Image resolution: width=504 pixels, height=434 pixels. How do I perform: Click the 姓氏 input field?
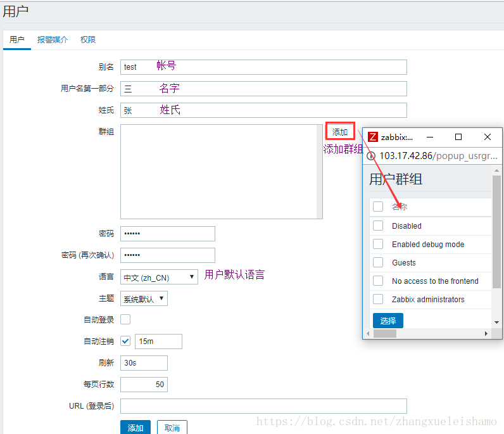263,110
